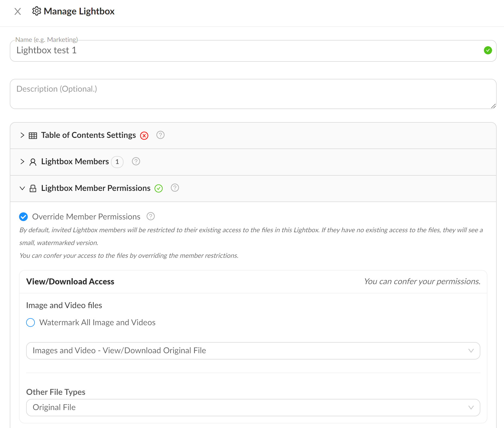Open Images and Video access dropdown
Viewport: 504px width, 428px height.
coord(253,351)
